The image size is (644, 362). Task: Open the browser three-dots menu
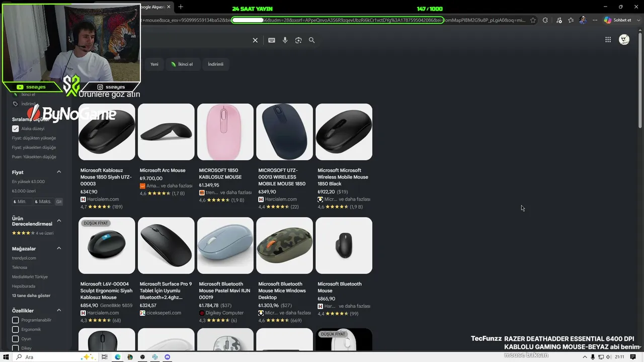(595, 20)
